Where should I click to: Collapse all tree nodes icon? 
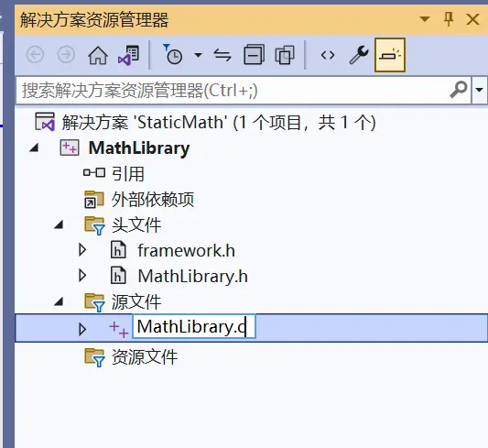point(254,55)
